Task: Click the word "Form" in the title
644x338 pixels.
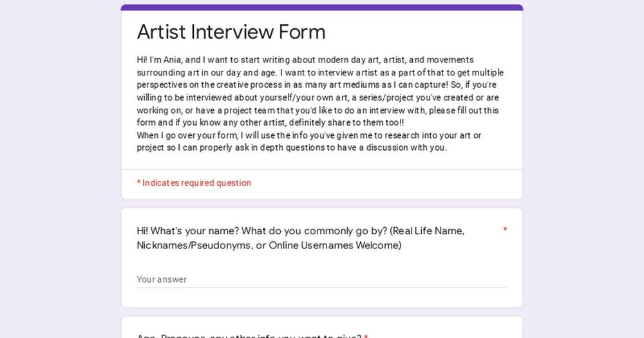Action: pyautogui.click(x=302, y=32)
